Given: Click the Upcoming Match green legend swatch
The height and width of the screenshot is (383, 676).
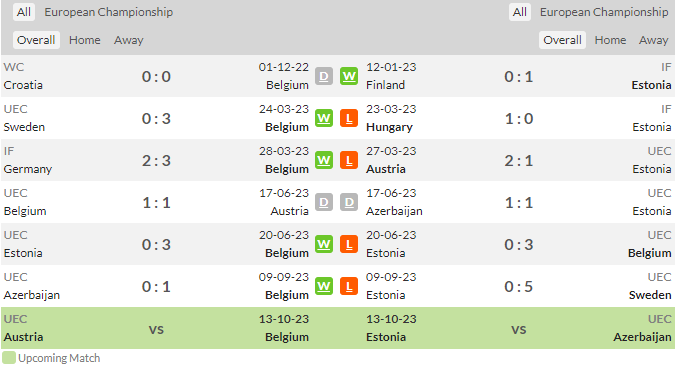Looking at the screenshot, I should coord(9,358).
